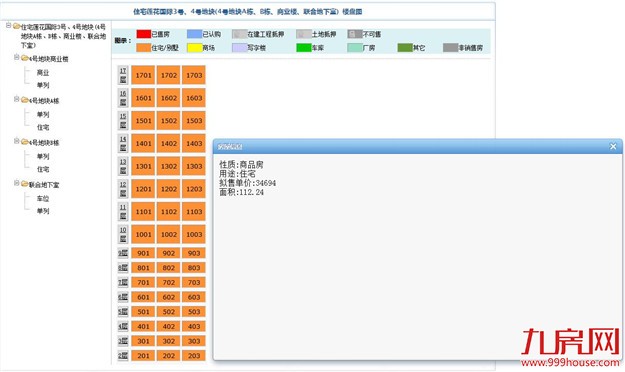Open room 803 details

[194, 268]
